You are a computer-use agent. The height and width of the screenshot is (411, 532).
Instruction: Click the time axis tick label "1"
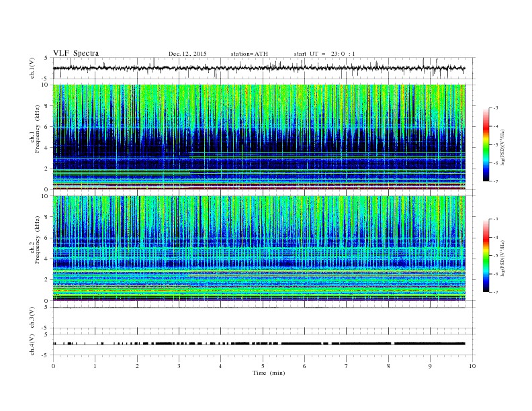[x=95, y=366]
